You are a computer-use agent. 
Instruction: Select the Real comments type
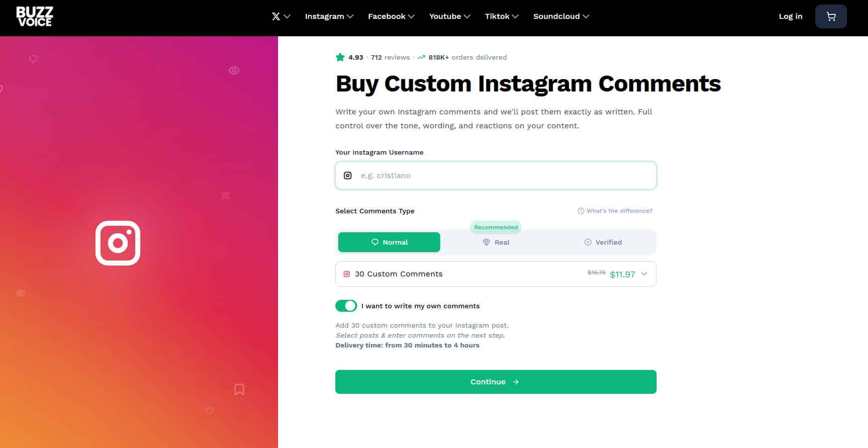coord(496,242)
